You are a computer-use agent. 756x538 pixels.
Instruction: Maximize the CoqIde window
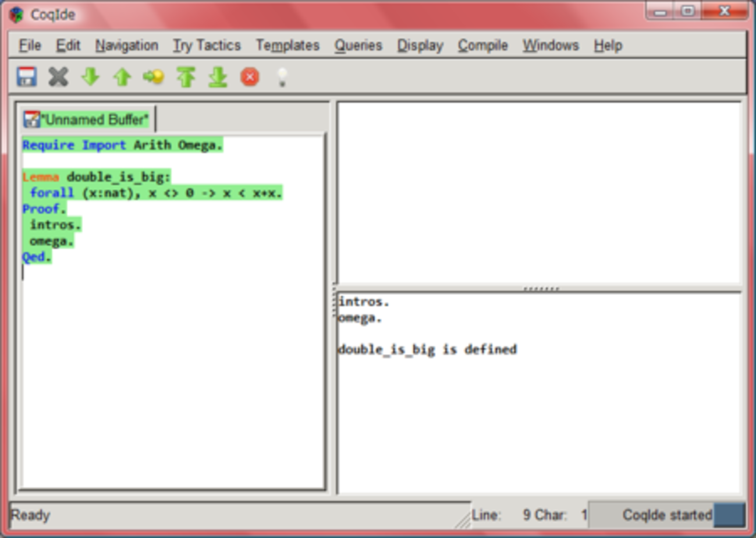click(687, 12)
